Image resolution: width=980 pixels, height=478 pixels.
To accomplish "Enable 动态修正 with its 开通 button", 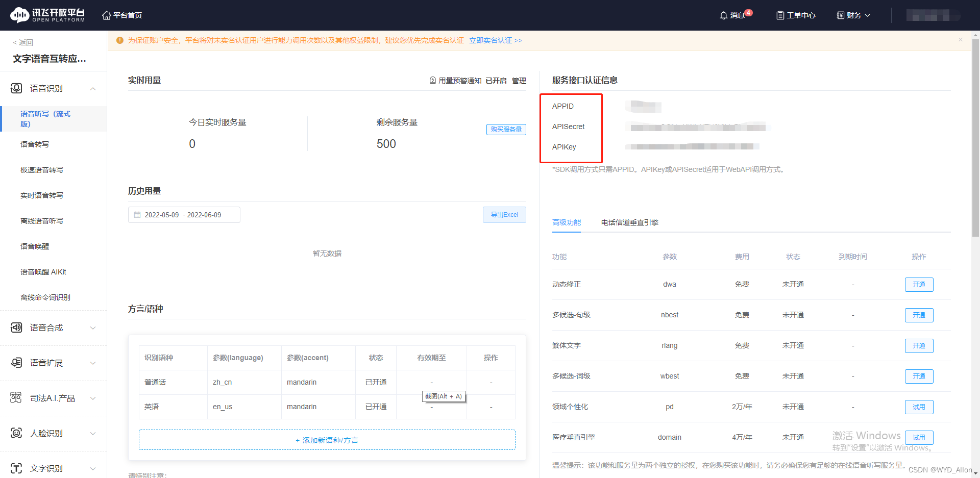I will click(919, 285).
